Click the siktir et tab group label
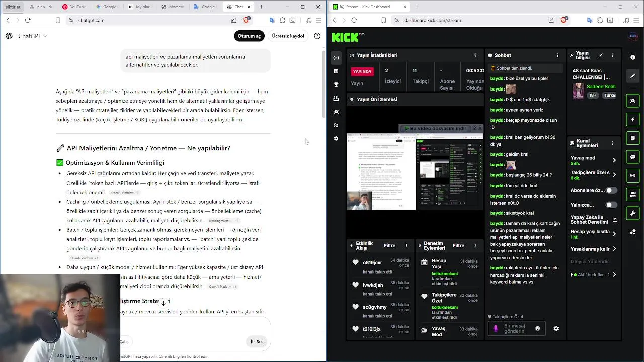644x362 pixels. 13,7
